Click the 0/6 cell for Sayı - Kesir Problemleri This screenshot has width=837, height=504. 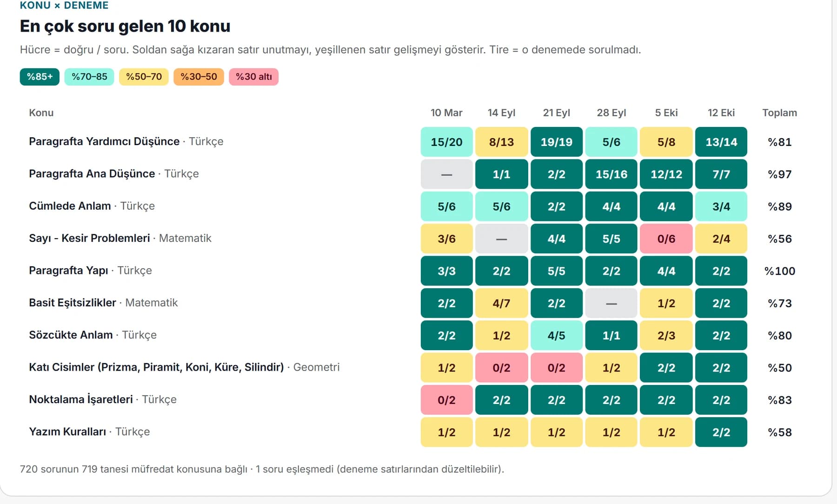point(666,239)
